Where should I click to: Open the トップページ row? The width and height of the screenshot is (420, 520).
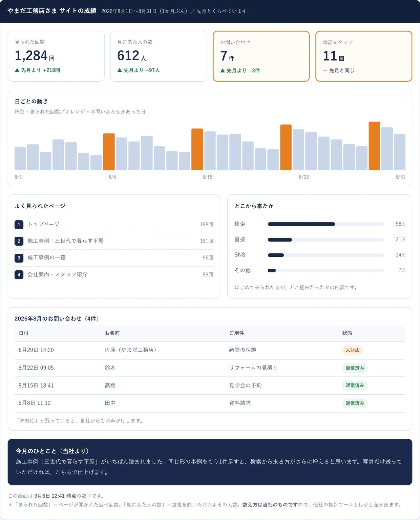point(114,224)
